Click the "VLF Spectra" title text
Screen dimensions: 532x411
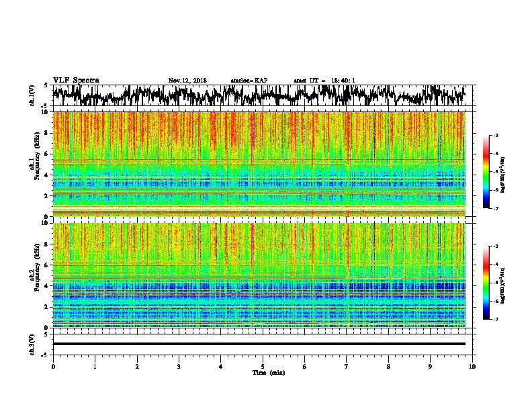point(76,81)
